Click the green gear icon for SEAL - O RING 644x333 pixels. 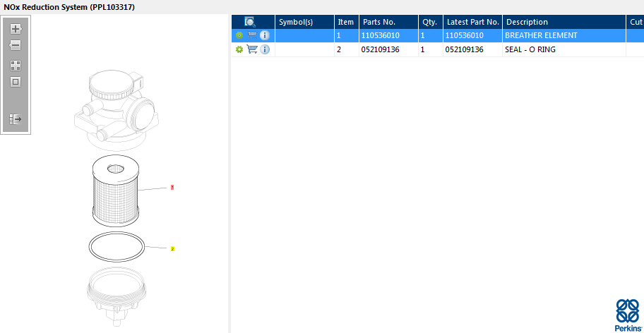click(x=239, y=49)
